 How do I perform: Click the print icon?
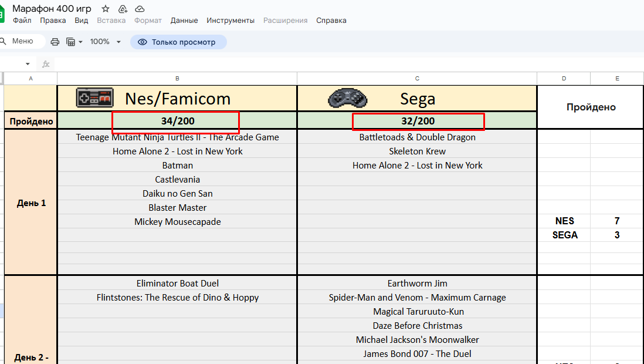[x=55, y=42]
